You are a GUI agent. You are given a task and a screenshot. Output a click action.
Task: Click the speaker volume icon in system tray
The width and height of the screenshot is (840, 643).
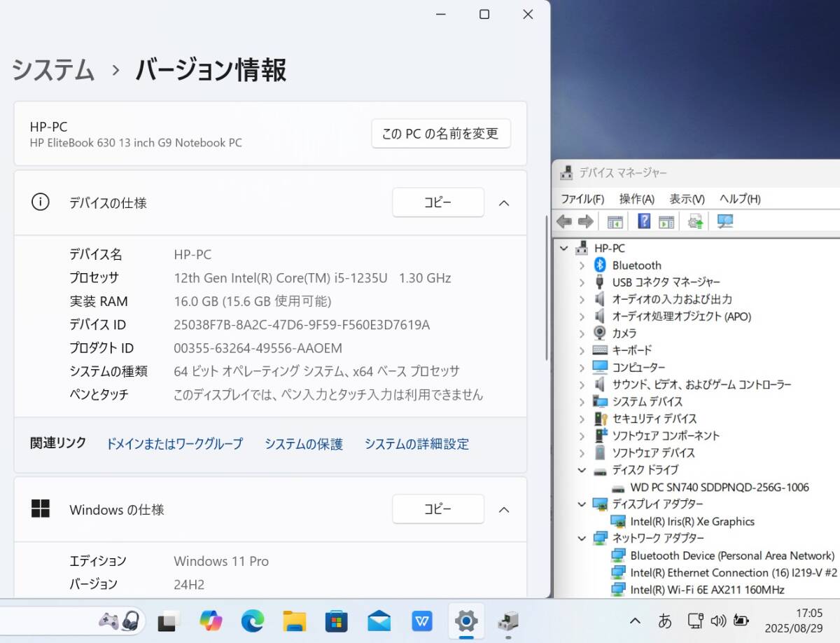coord(718,621)
